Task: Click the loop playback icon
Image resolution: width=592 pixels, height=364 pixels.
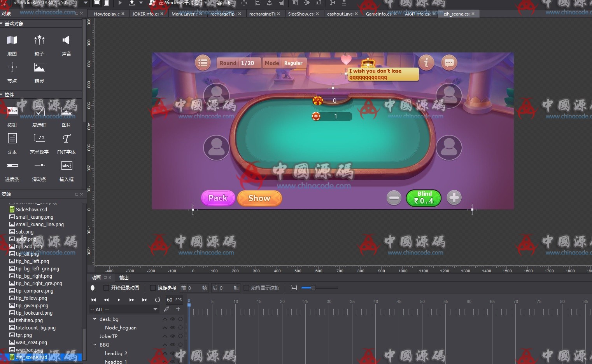Action: (158, 300)
